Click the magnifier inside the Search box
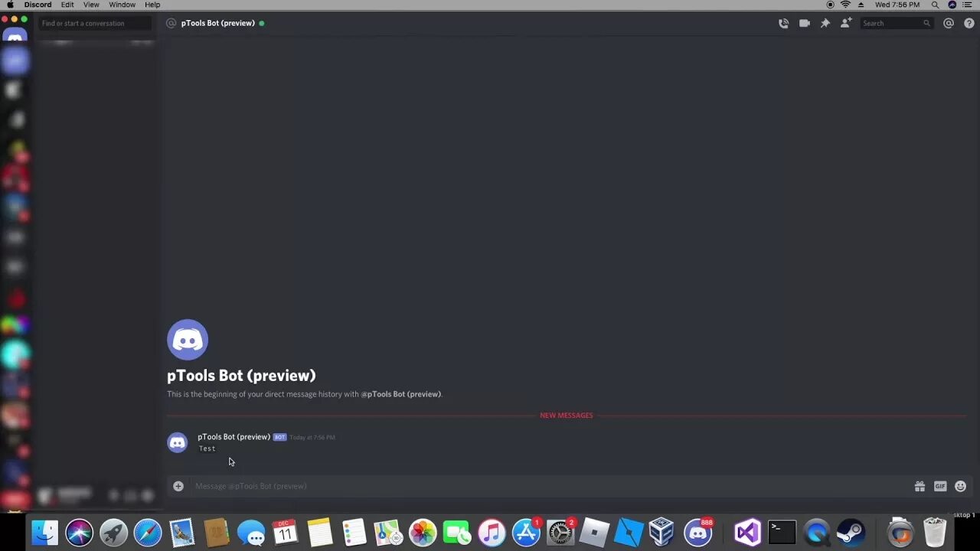The image size is (980, 551). pyautogui.click(x=926, y=24)
